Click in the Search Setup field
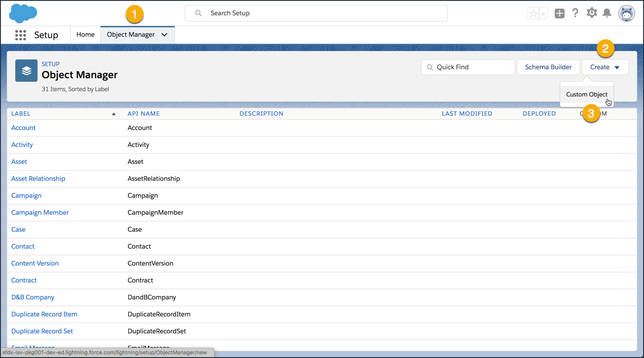 tap(316, 13)
